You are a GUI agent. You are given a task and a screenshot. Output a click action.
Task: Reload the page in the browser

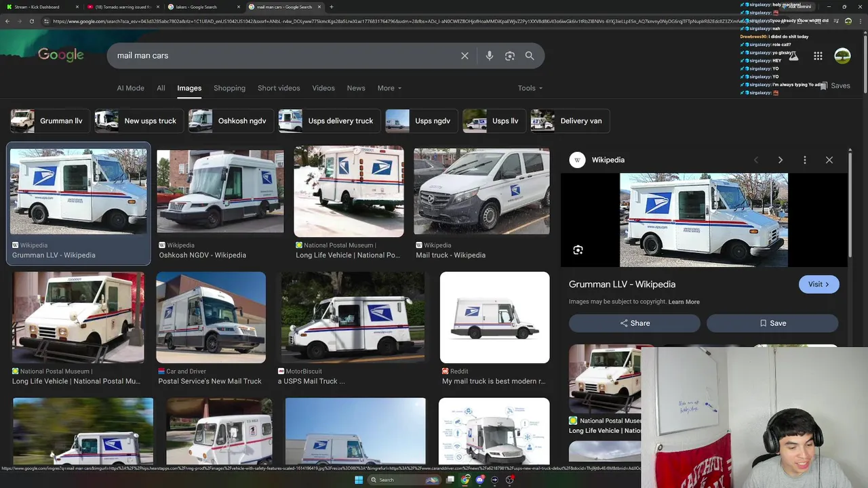pos(32,21)
